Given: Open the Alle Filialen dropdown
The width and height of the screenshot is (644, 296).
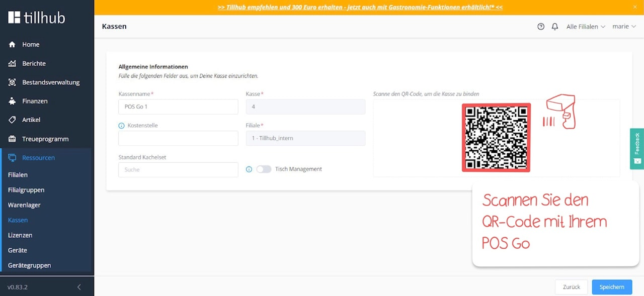Looking at the screenshot, I should point(586,27).
